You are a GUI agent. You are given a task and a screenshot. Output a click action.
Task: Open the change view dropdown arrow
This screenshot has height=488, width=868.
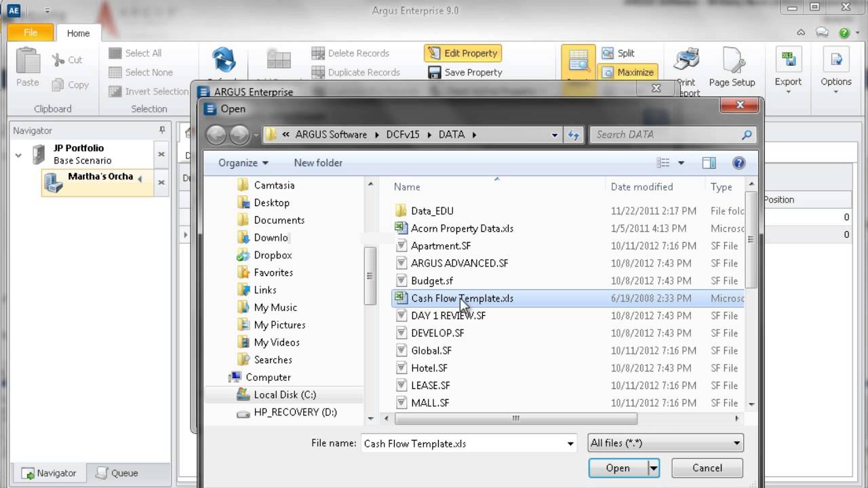coord(681,163)
